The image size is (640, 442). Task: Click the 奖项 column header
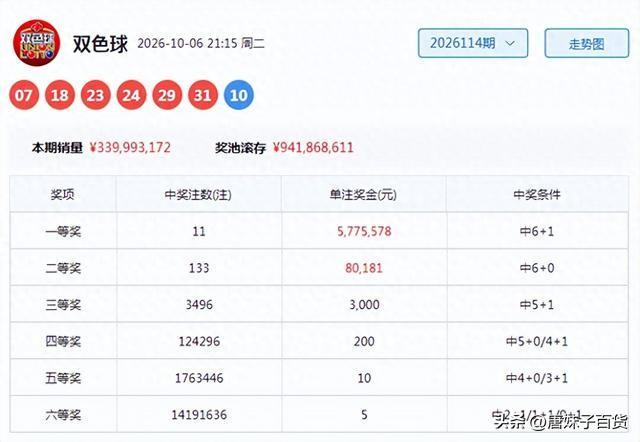(x=62, y=195)
